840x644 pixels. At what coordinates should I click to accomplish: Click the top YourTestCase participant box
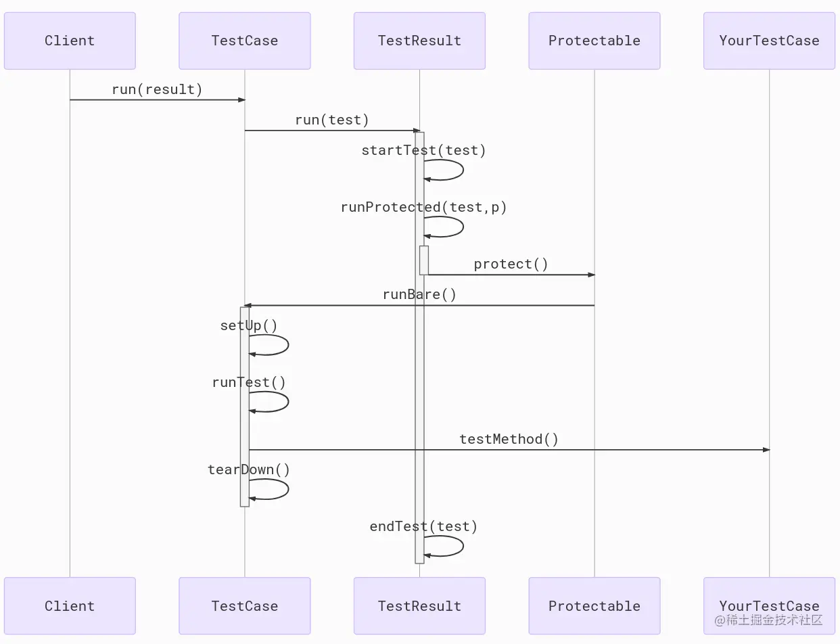(769, 41)
